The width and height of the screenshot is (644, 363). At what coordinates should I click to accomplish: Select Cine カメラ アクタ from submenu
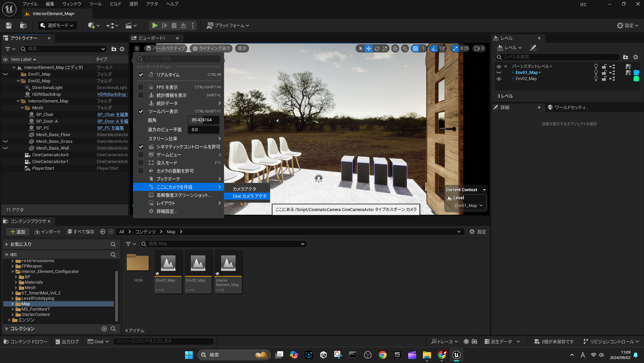pyautogui.click(x=249, y=196)
